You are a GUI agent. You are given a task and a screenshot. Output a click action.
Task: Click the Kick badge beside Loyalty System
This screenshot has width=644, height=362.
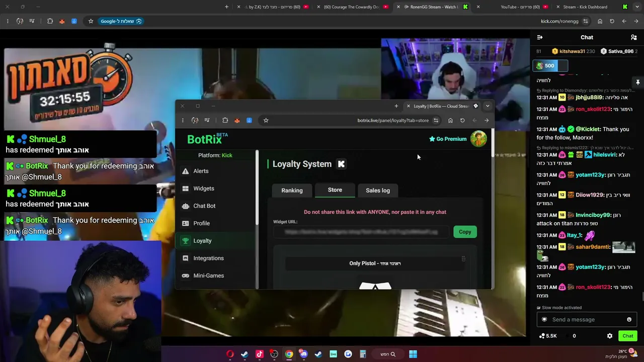(x=341, y=164)
